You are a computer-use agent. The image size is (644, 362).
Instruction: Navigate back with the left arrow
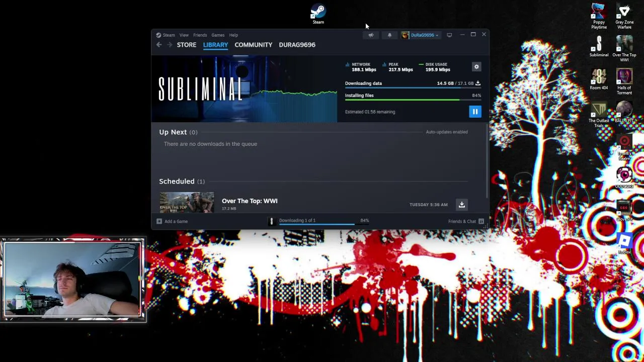(159, 45)
